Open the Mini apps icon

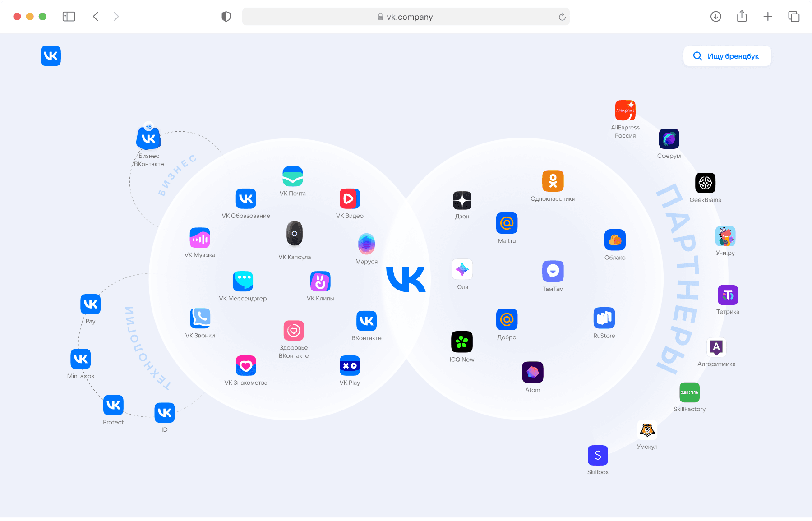(x=81, y=359)
